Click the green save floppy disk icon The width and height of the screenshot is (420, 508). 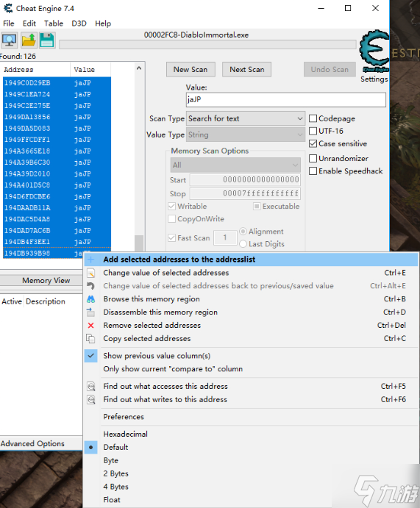pos(47,40)
